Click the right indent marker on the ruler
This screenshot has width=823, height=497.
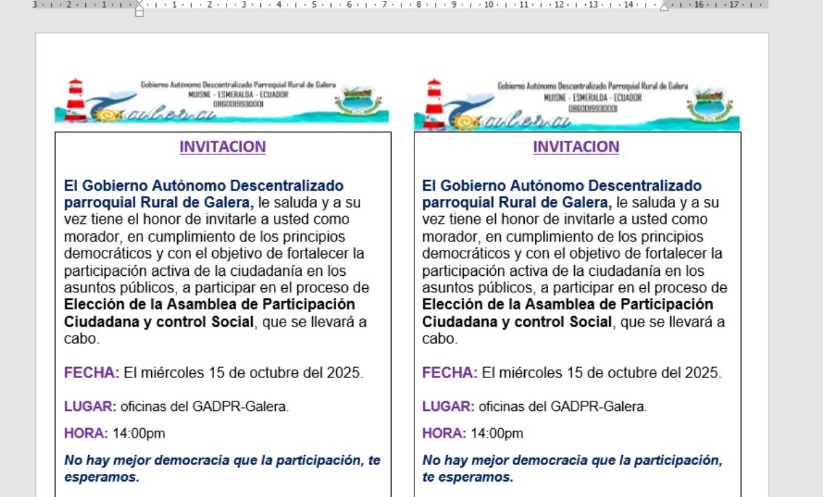tap(663, 6)
